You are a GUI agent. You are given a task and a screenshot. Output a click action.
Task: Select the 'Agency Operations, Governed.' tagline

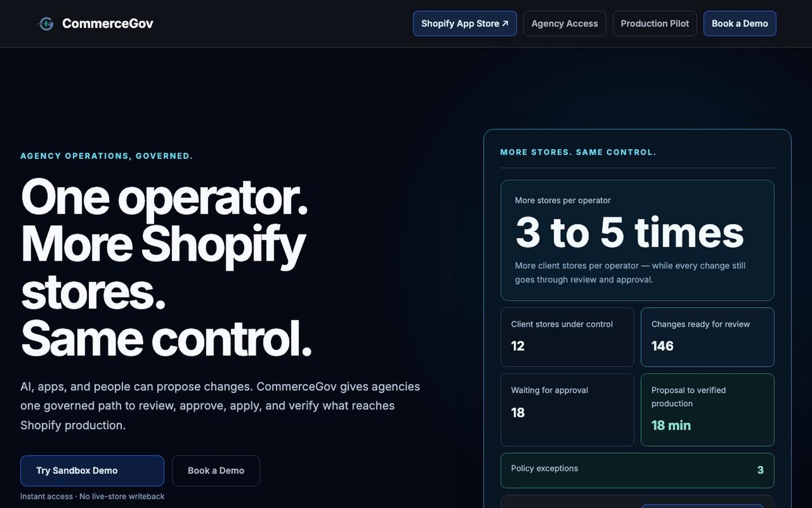(107, 156)
